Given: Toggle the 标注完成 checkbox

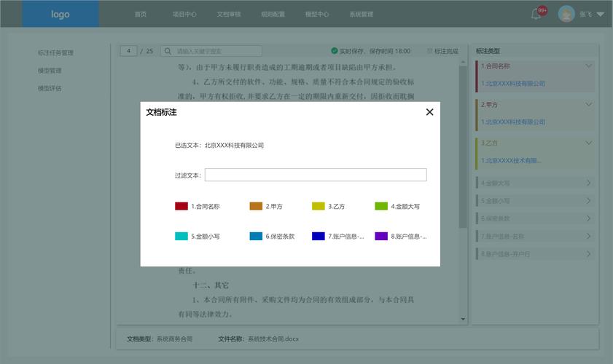Looking at the screenshot, I should (429, 51).
